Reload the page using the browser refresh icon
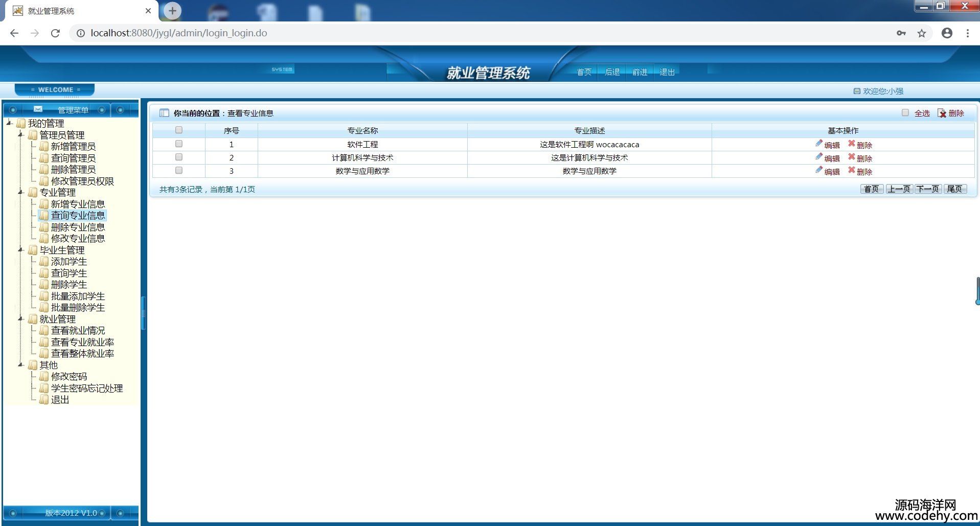This screenshot has width=980, height=526. coord(55,33)
